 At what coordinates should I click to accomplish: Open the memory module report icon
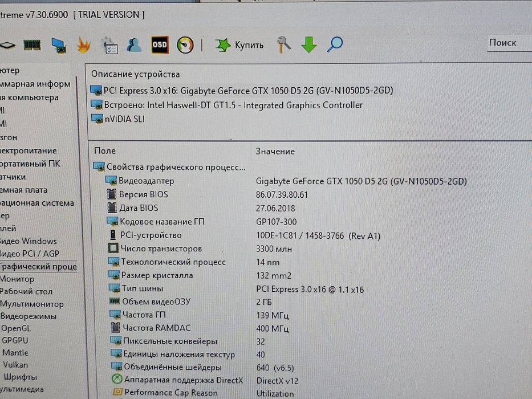[33, 45]
